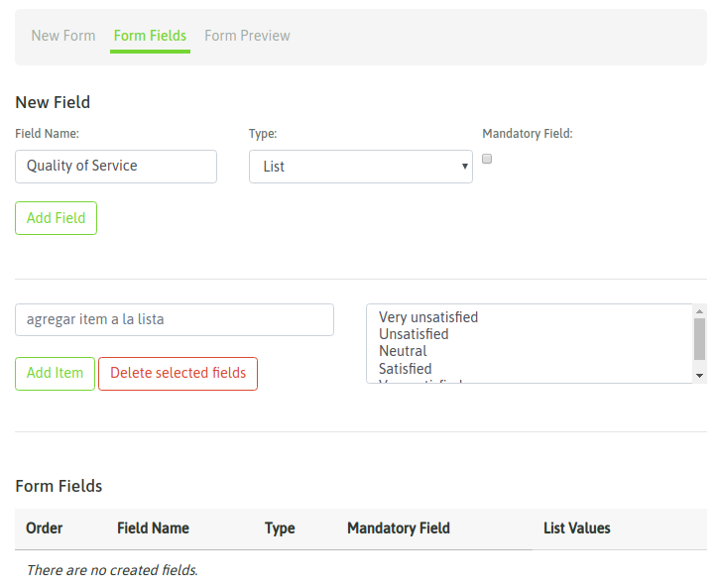The image size is (716, 588).
Task: Switch to the New Form tab
Action: tap(63, 36)
